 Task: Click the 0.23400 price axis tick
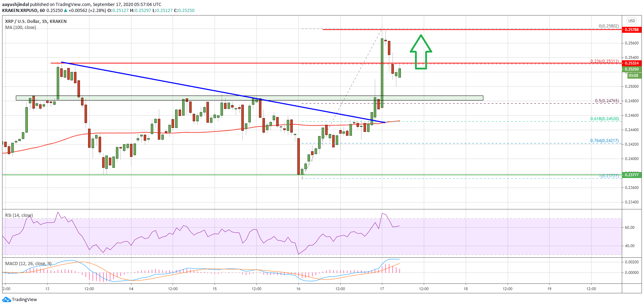coord(632,202)
